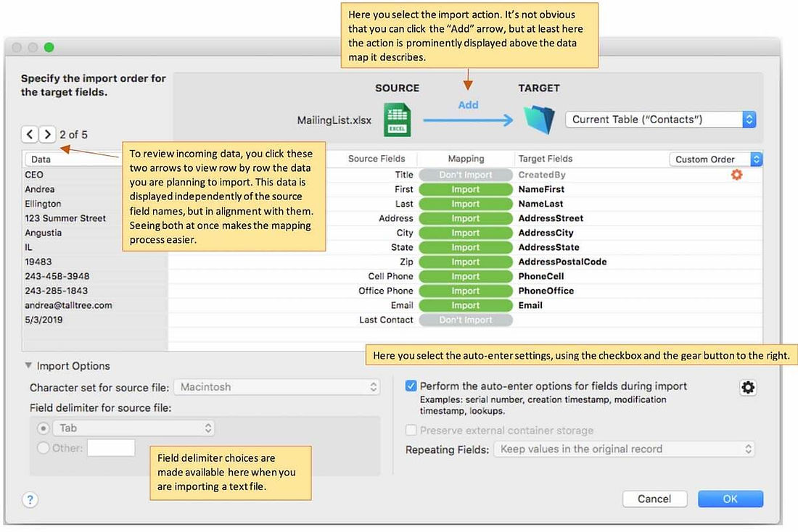Toggle Preserve external container storage checkbox
The image size is (798, 532).
pos(411,431)
